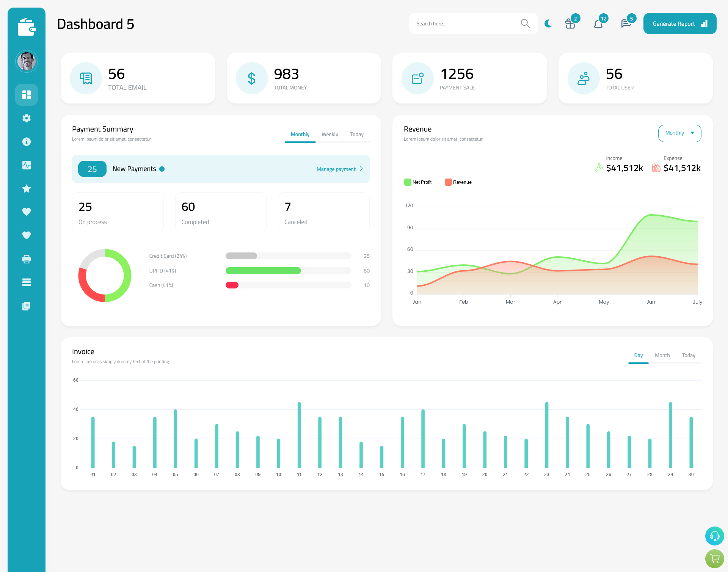Toggle Net Profit chart visibility legend
This screenshot has width=728, height=572.
coord(418,182)
